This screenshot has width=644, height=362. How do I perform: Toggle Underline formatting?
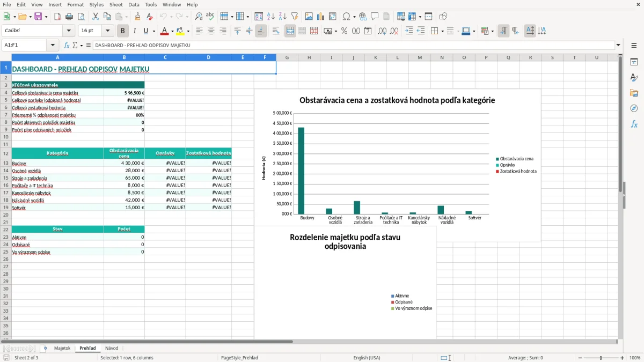pyautogui.click(x=145, y=31)
